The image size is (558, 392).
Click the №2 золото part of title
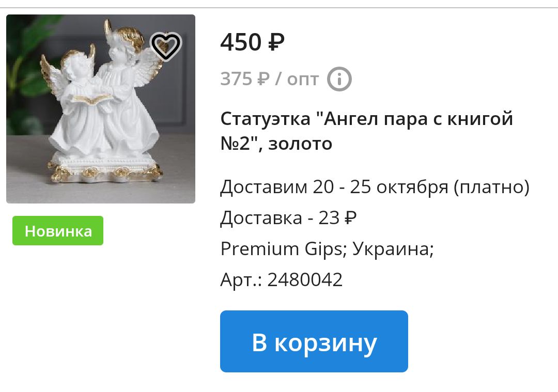(276, 144)
